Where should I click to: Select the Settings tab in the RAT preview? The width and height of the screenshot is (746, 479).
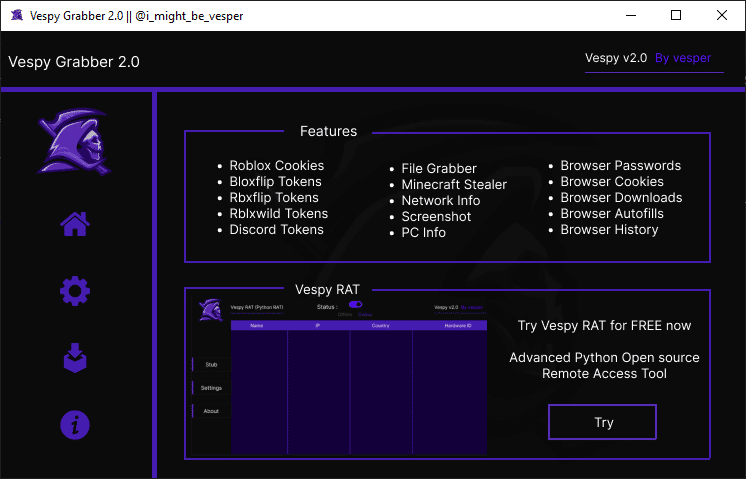click(x=211, y=388)
